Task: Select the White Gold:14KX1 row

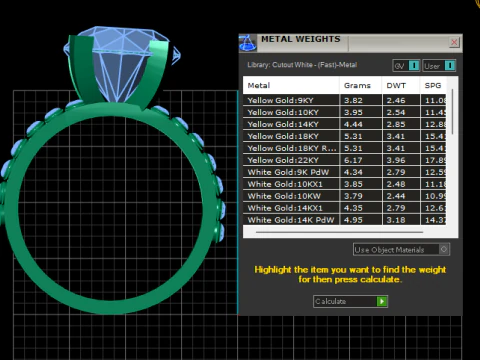Action: [x=344, y=208]
